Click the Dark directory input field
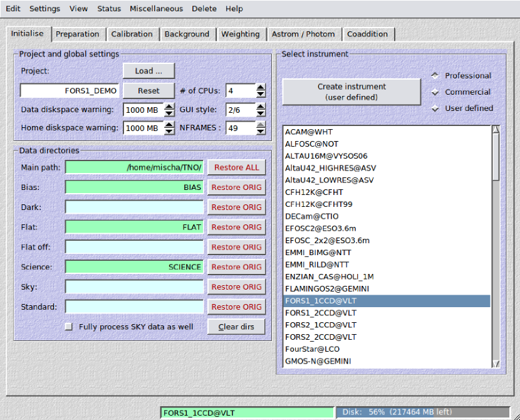 tap(135, 207)
